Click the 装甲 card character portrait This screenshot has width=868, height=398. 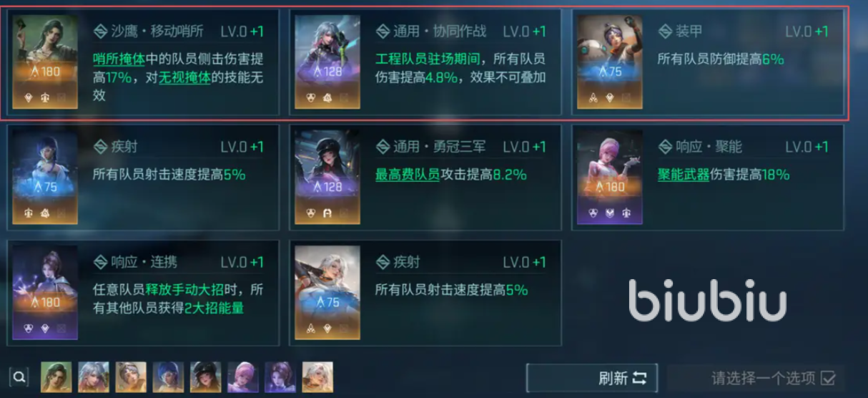pos(610,62)
